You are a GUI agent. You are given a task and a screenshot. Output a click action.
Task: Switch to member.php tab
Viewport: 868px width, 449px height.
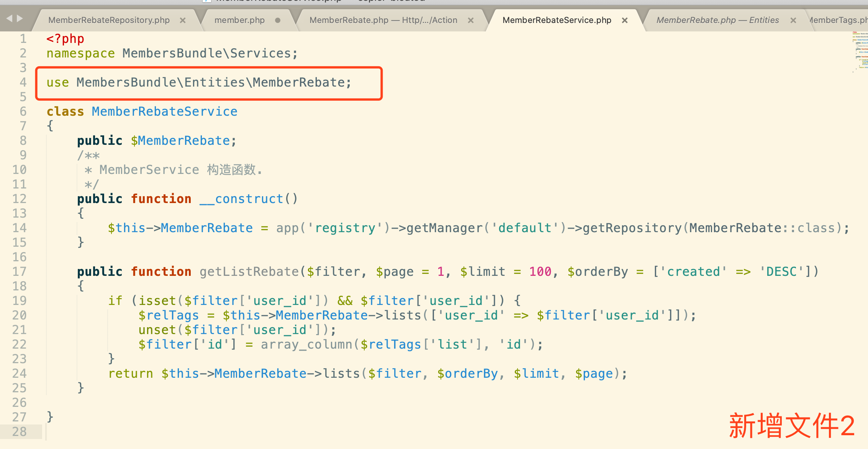click(239, 20)
